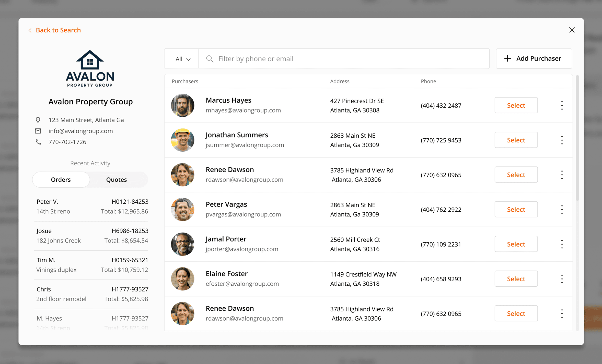Click the phone icon beside 770-702-1726

pyautogui.click(x=38, y=142)
